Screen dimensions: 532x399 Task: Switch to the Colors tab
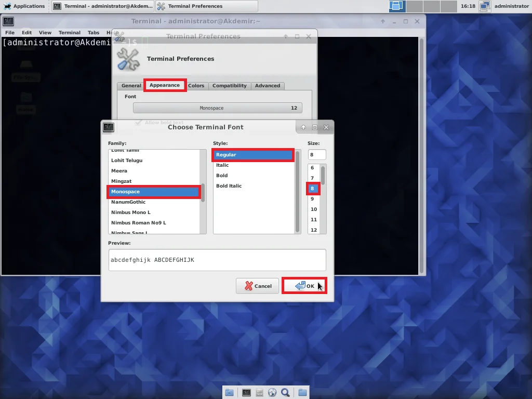coord(196,86)
